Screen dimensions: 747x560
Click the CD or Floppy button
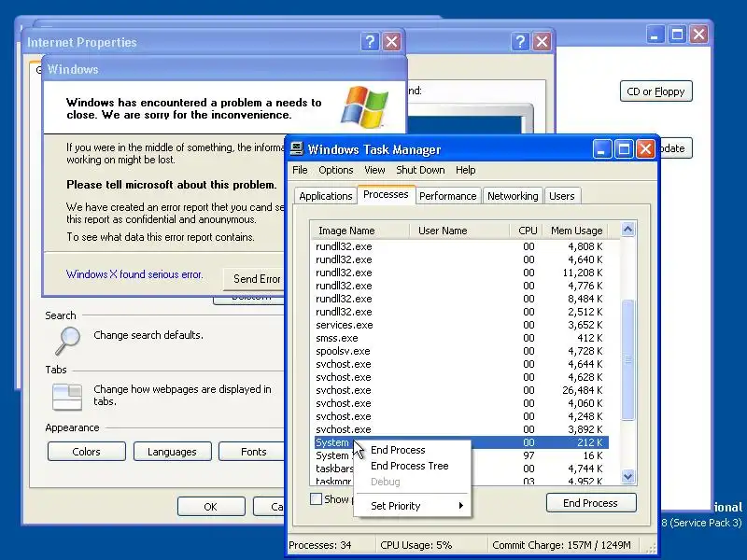coord(655,91)
